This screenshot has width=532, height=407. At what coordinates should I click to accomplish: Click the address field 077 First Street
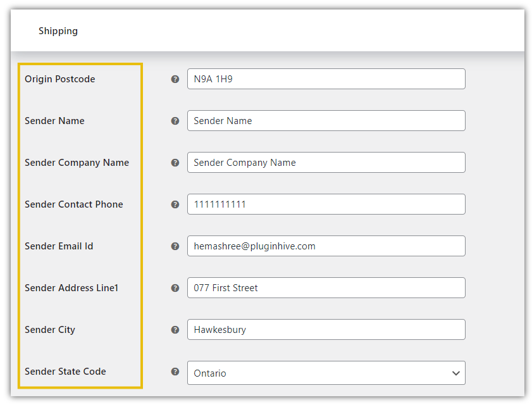(326, 287)
